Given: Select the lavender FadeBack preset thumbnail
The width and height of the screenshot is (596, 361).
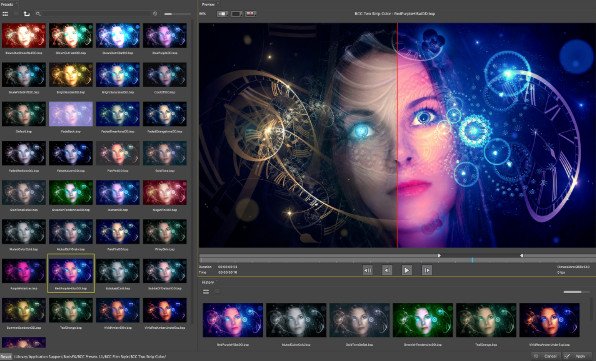Looking at the screenshot, I should 71,114.
